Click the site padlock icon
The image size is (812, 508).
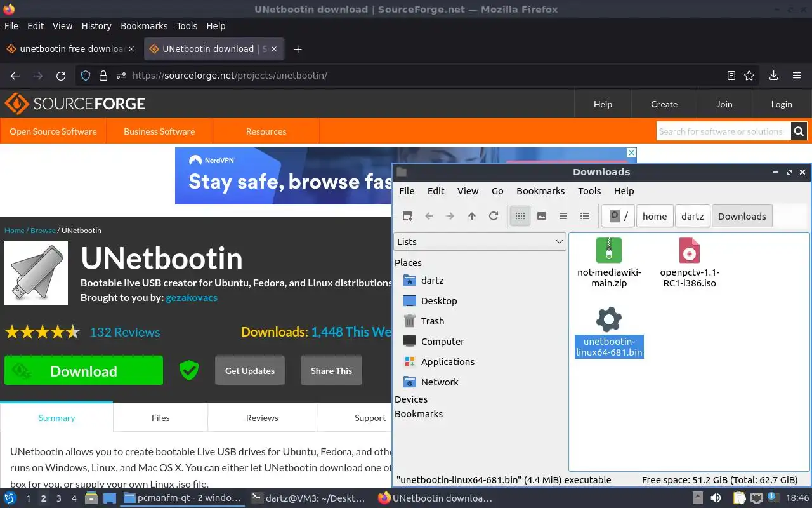[x=103, y=76]
